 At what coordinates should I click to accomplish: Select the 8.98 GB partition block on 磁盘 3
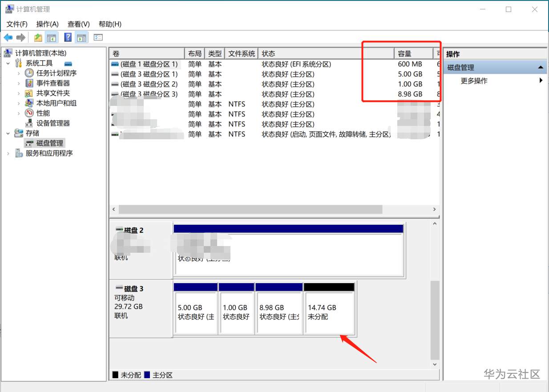279,309
